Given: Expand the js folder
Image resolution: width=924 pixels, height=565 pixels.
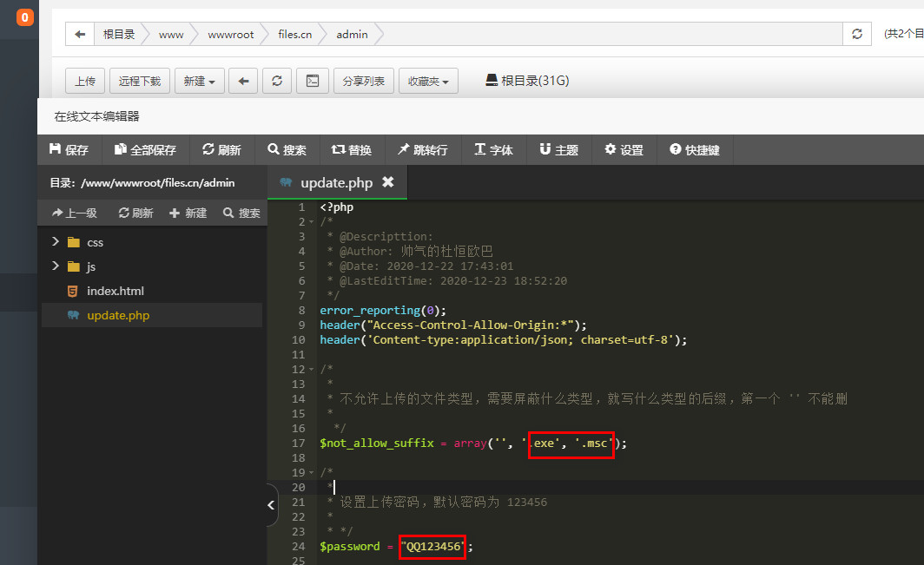Looking at the screenshot, I should click(56, 266).
